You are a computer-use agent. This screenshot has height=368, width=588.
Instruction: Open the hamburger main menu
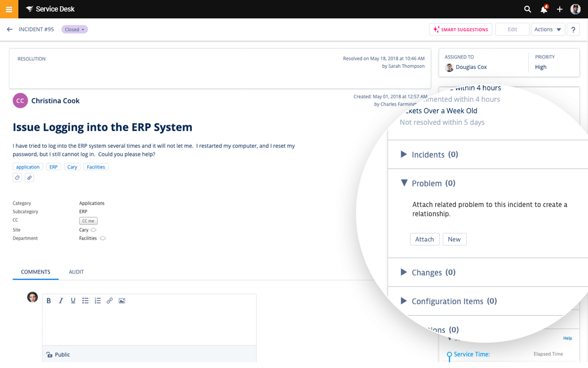[x=9, y=9]
